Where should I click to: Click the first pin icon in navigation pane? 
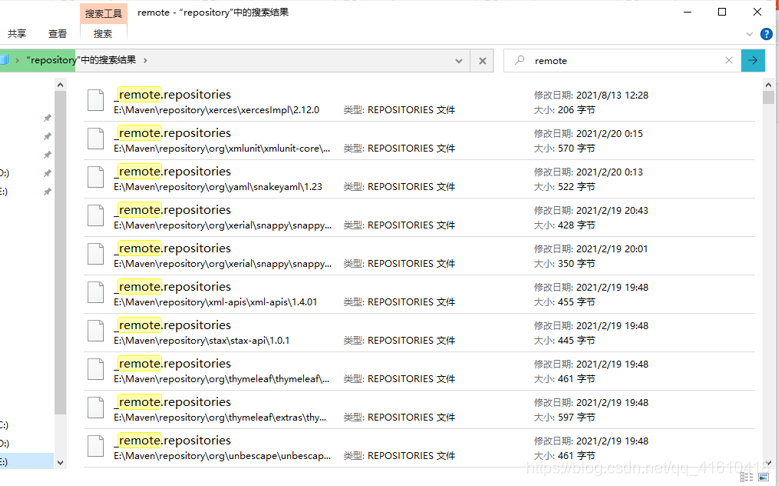[47, 118]
